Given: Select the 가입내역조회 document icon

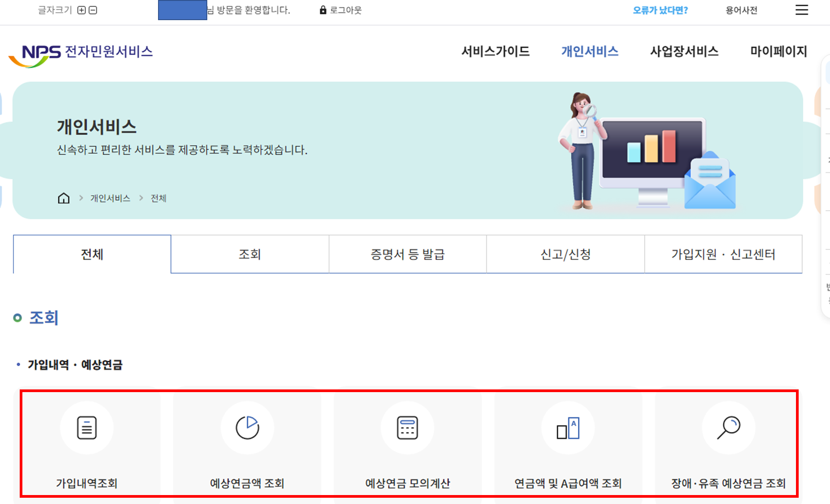Looking at the screenshot, I should [87, 427].
